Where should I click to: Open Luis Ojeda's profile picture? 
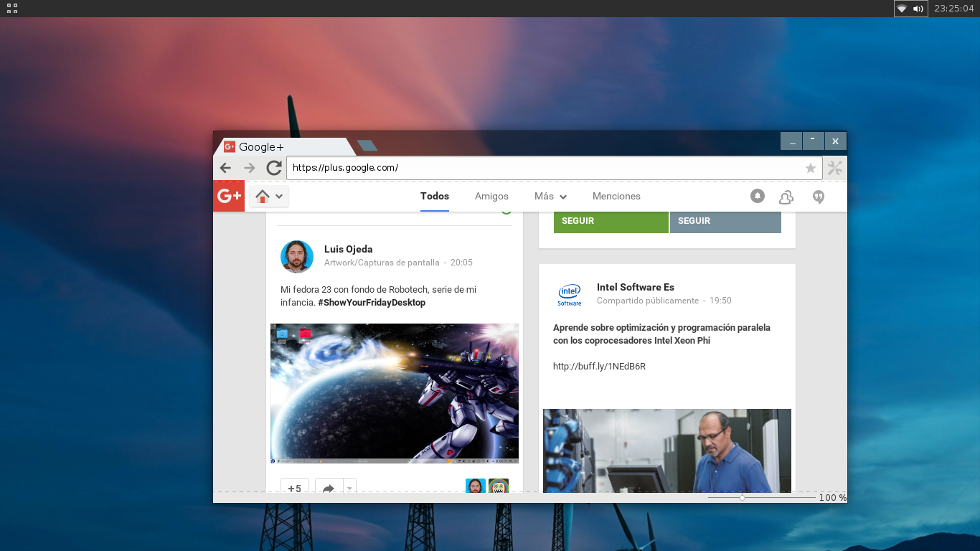point(297,257)
